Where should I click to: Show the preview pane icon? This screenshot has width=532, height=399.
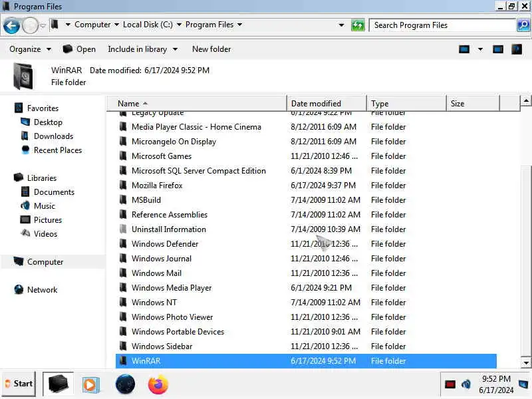point(498,49)
